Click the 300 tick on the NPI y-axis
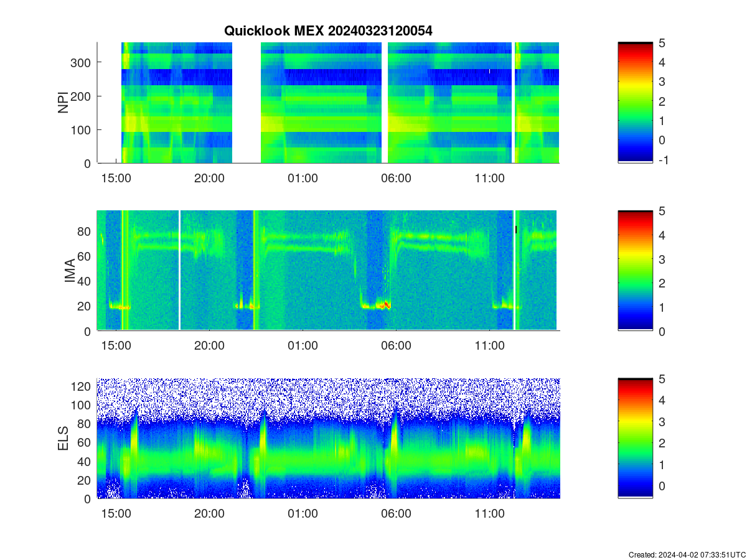This screenshot has height=560, width=747. (82, 62)
